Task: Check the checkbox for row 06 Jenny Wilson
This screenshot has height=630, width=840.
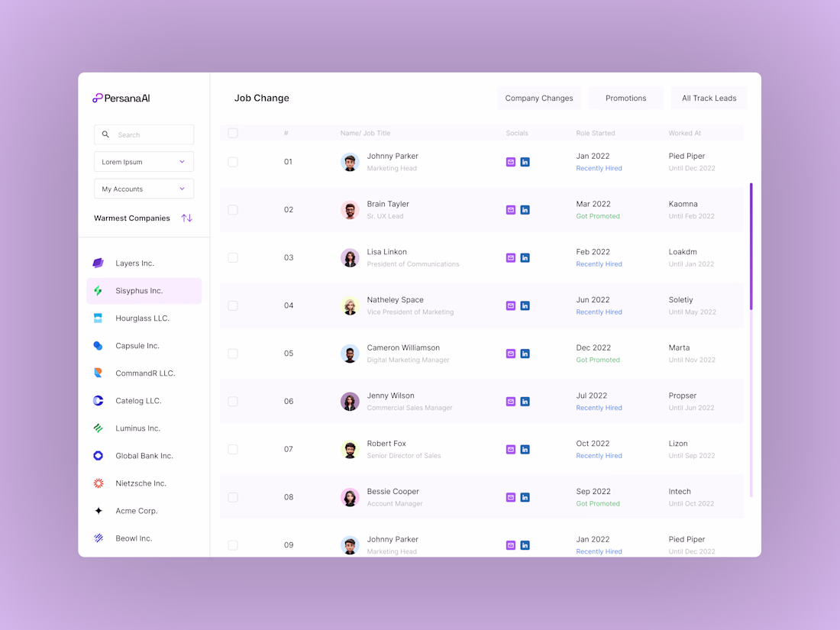Action: click(232, 401)
